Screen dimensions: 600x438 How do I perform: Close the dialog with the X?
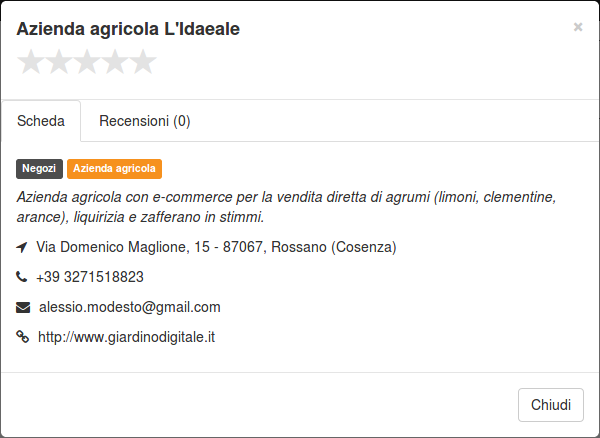[578, 27]
